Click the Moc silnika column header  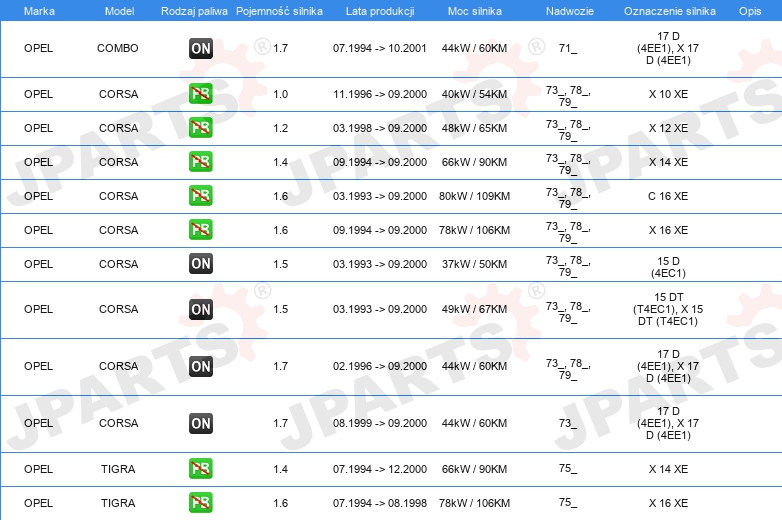[475, 11]
